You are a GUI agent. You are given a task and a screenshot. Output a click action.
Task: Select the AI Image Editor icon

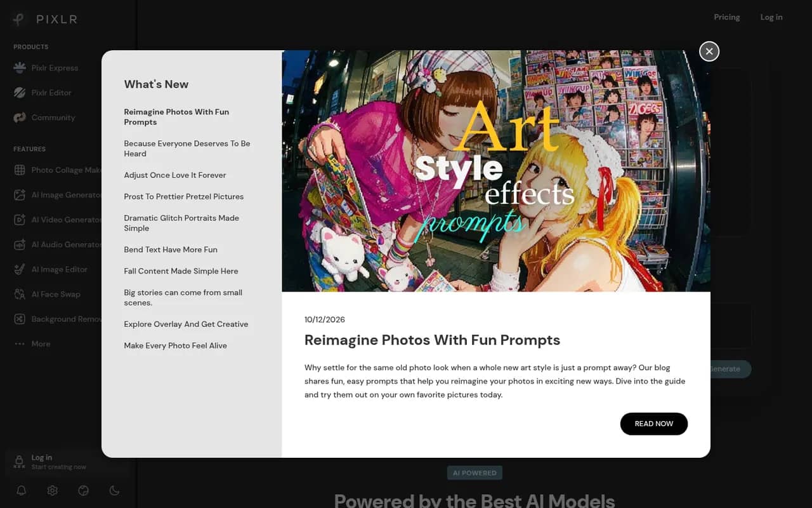coord(20,269)
